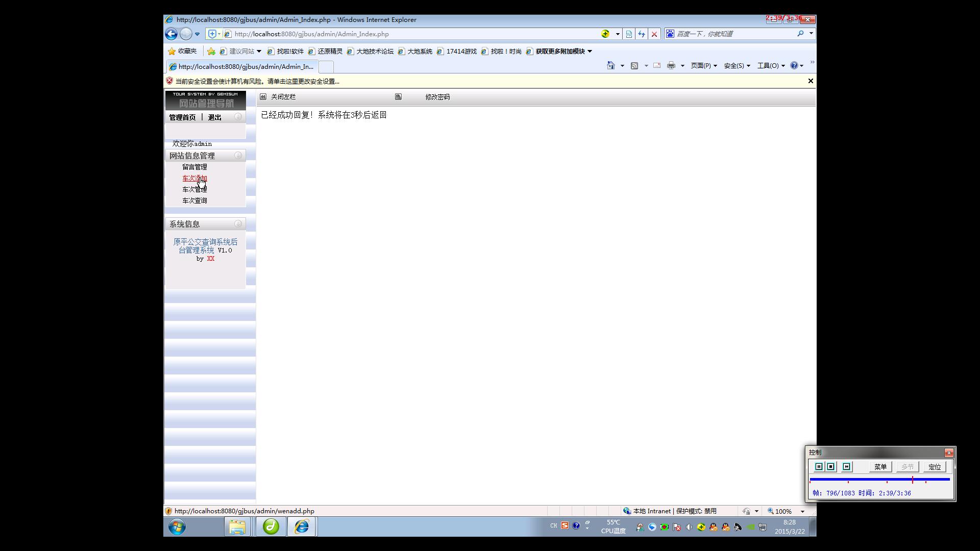Click the playback progress bar in 控制
This screenshot has height=551, width=980.
click(879, 480)
